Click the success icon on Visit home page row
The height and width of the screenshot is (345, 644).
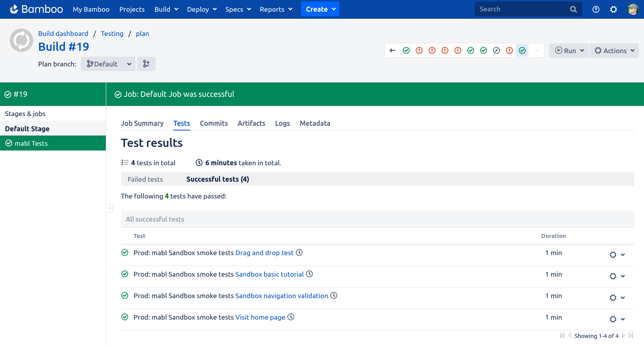pos(125,317)
